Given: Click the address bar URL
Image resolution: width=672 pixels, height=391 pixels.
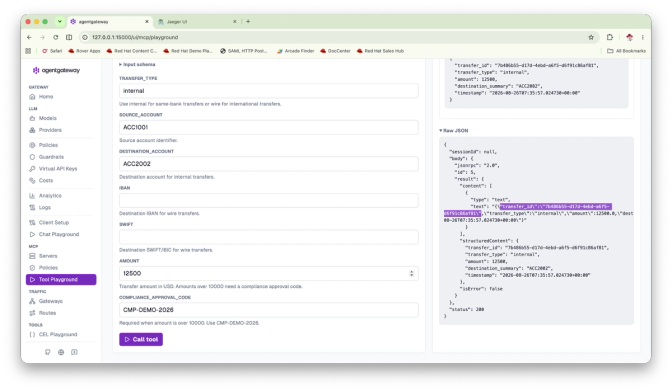Looking at the screenshot, I should click(135, 37).
